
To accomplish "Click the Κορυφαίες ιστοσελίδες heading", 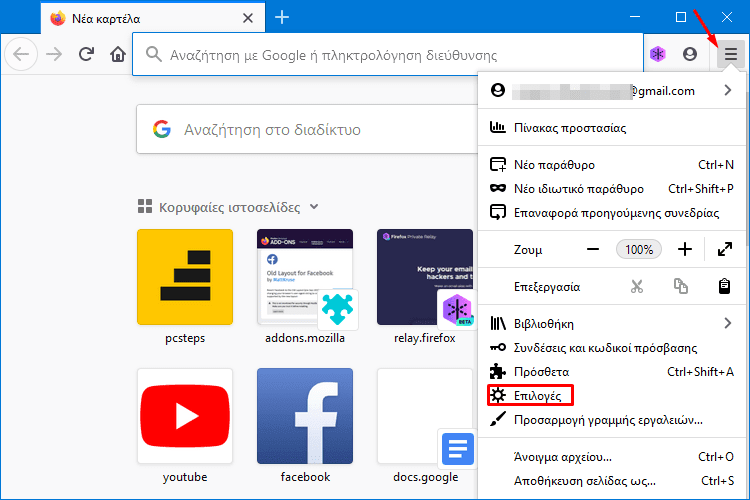I will [x=230, y=207].
